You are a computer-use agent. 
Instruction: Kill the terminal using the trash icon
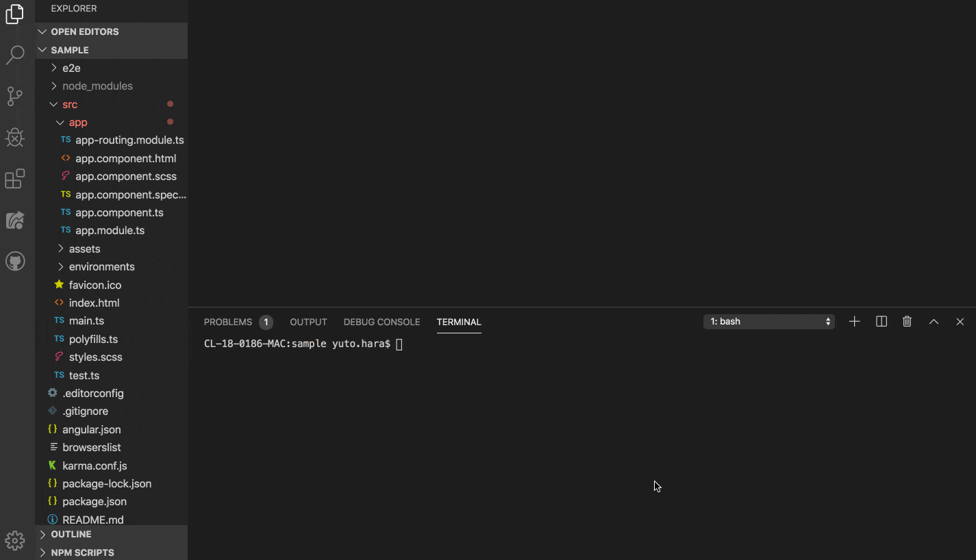click(907, 321)
